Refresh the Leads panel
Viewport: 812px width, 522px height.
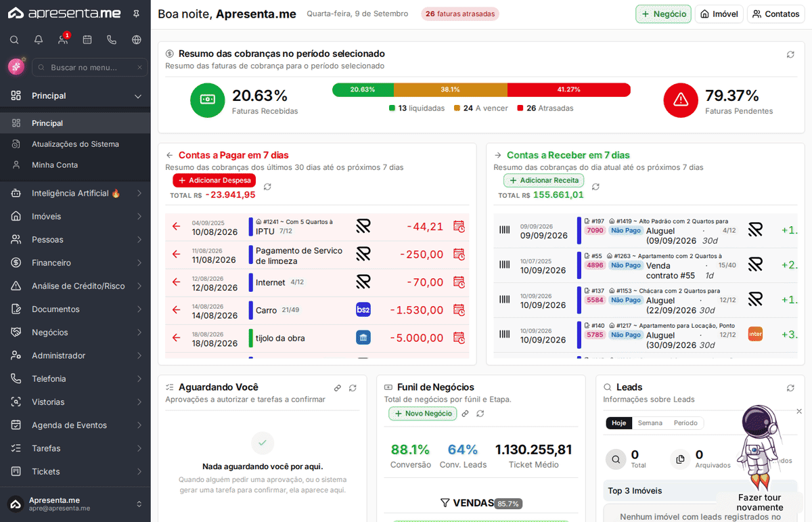point(790,388)
